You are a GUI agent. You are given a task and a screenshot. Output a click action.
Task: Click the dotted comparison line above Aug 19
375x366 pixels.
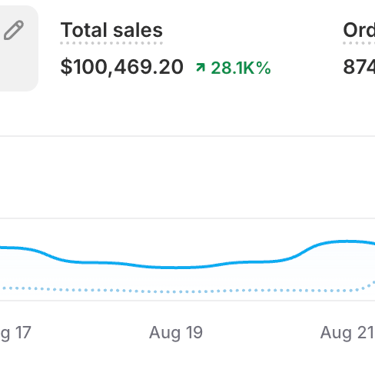click(176, 292)
